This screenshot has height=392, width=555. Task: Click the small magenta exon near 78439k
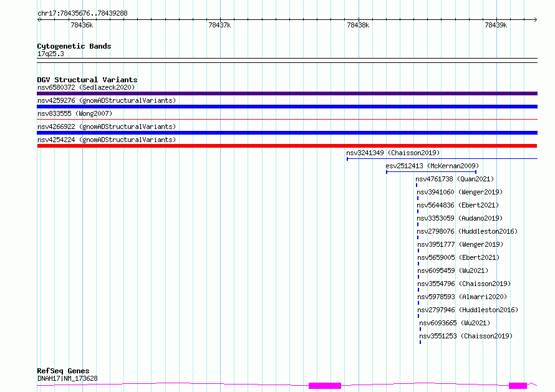(518, 386)
